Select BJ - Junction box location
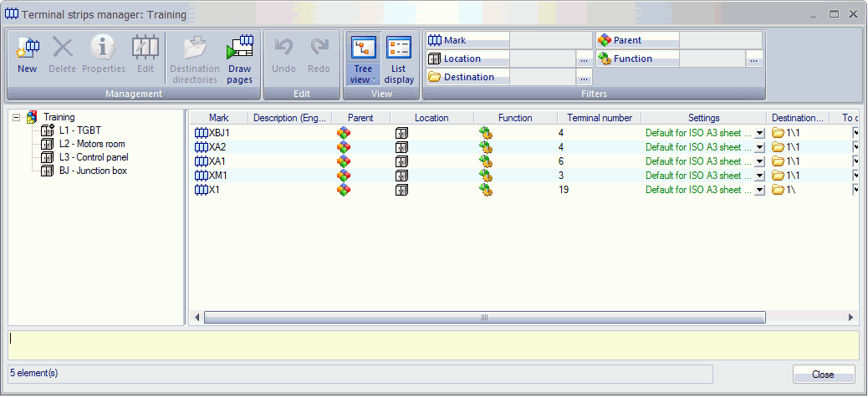Screen dimensions: 868x398 (x=93, y=171)
